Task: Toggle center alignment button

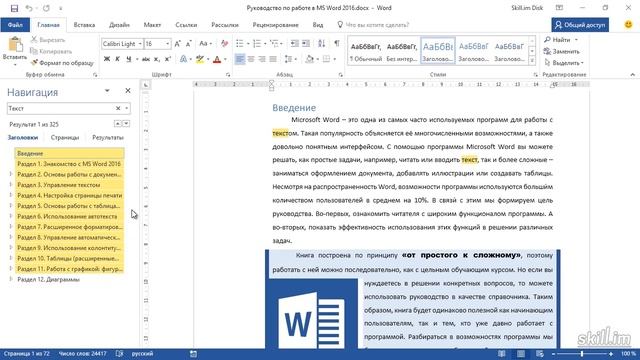Action: click(x=251, y=60)
